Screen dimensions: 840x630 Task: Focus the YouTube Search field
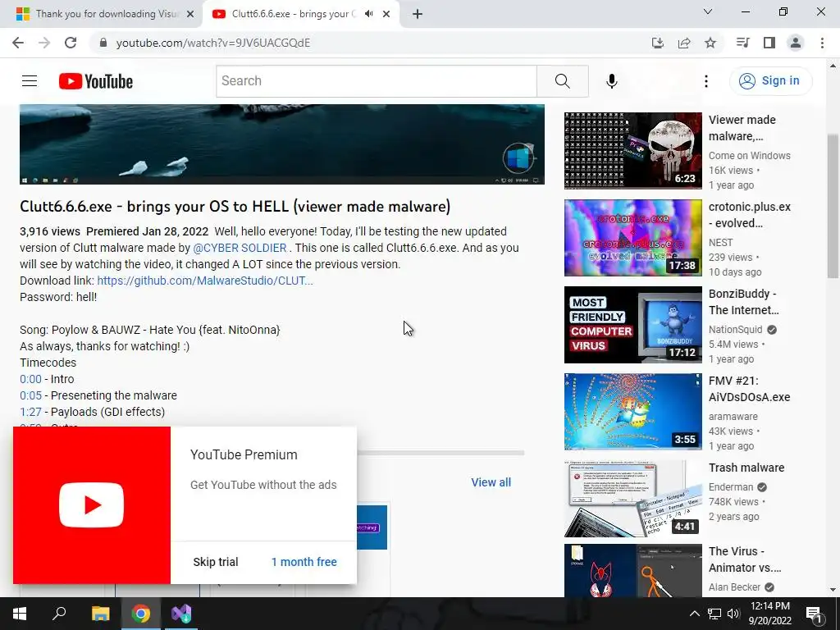point(376,81)
